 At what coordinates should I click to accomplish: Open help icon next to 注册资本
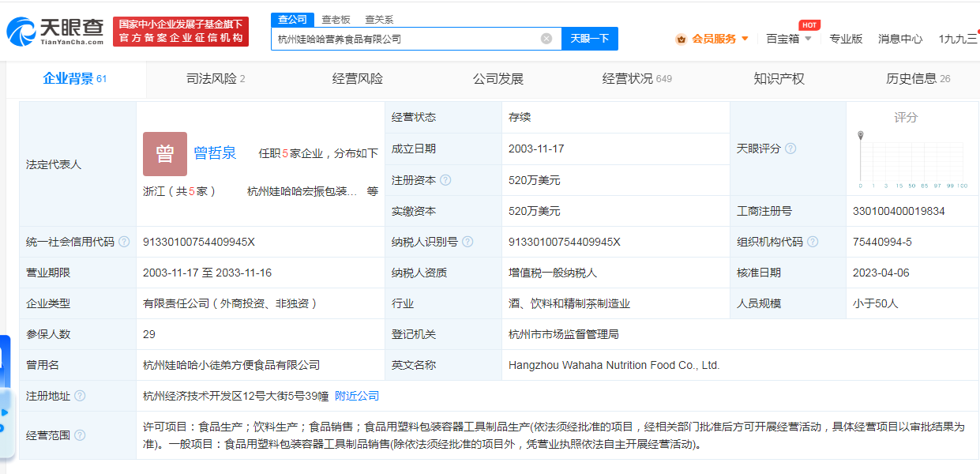445,180
